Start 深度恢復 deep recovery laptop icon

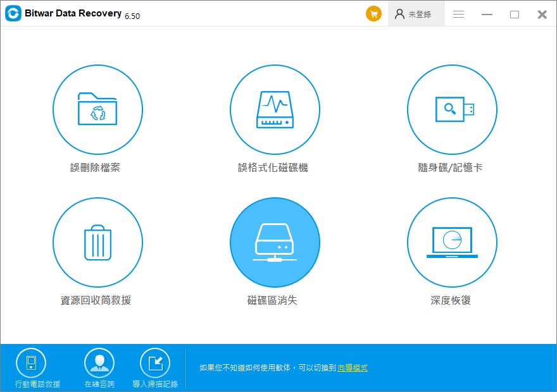point(452,242)
